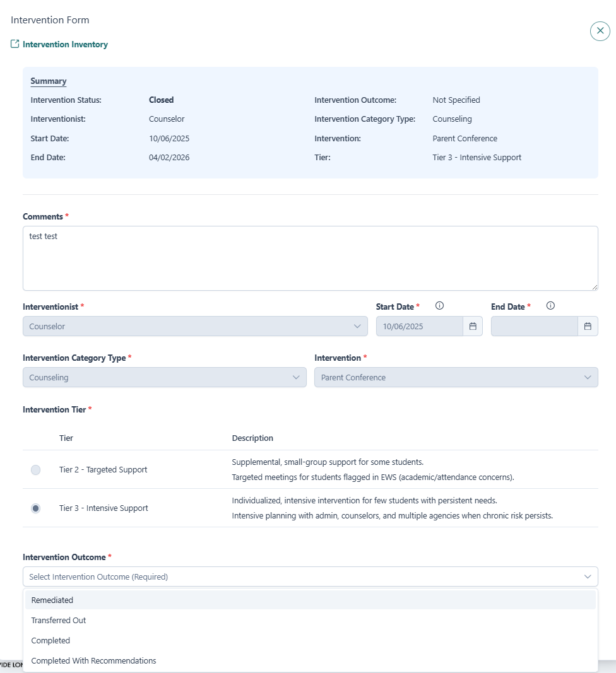
Task: Select Tier 3 - Intensive Support radio button
Action: [36, 508]
